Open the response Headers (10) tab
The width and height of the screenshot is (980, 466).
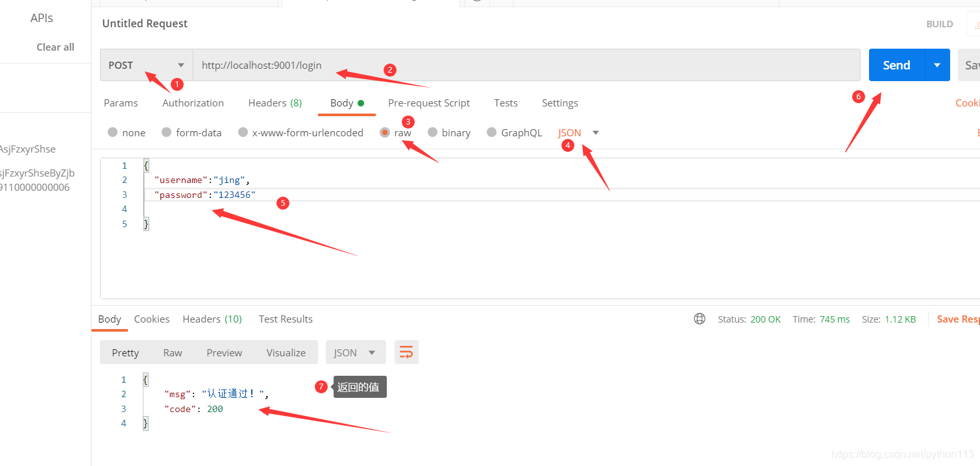click(212, 319)
